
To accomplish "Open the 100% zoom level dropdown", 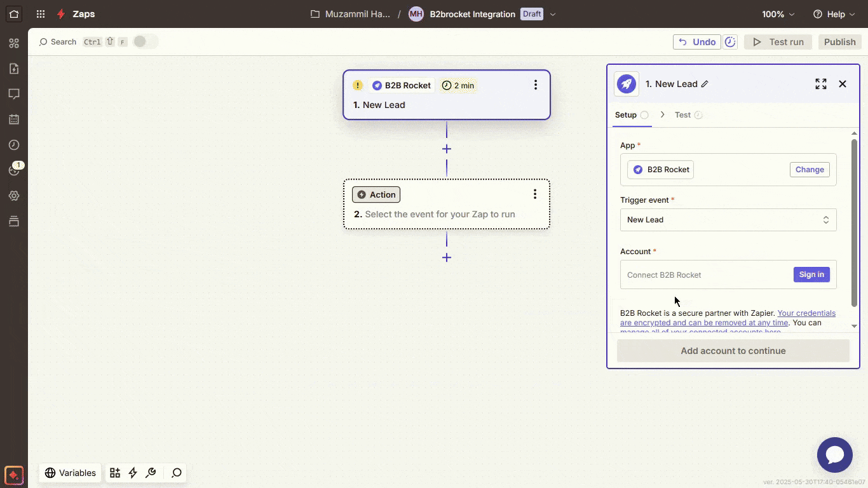I will point(778,14).
